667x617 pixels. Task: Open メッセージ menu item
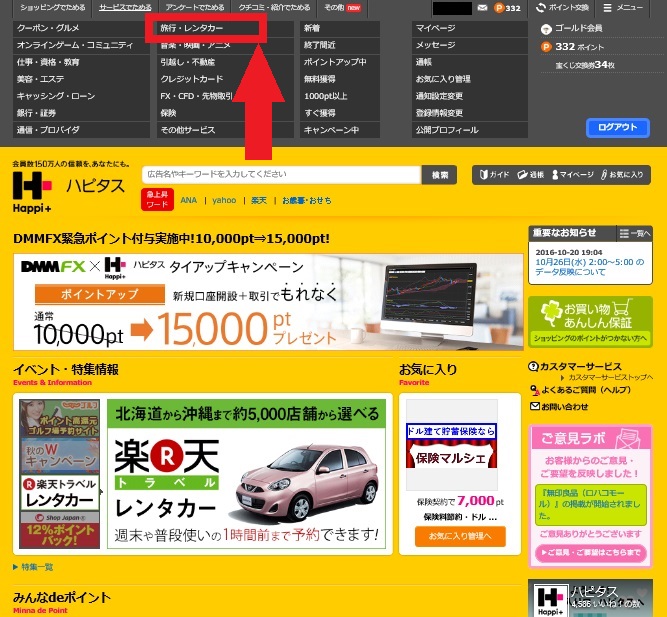pyautogui.click(x=470, y=45)
